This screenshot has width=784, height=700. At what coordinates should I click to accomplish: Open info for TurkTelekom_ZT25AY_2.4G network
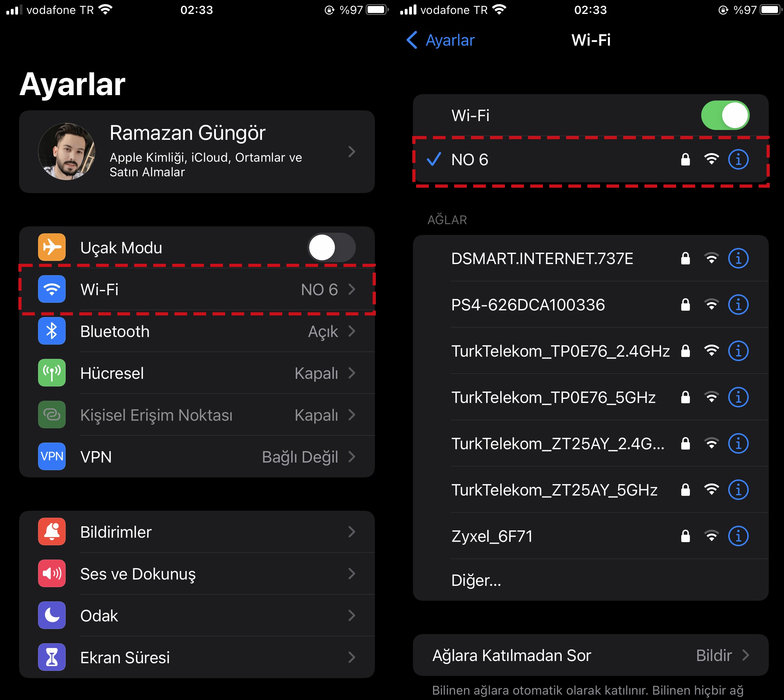coord(738,444)
